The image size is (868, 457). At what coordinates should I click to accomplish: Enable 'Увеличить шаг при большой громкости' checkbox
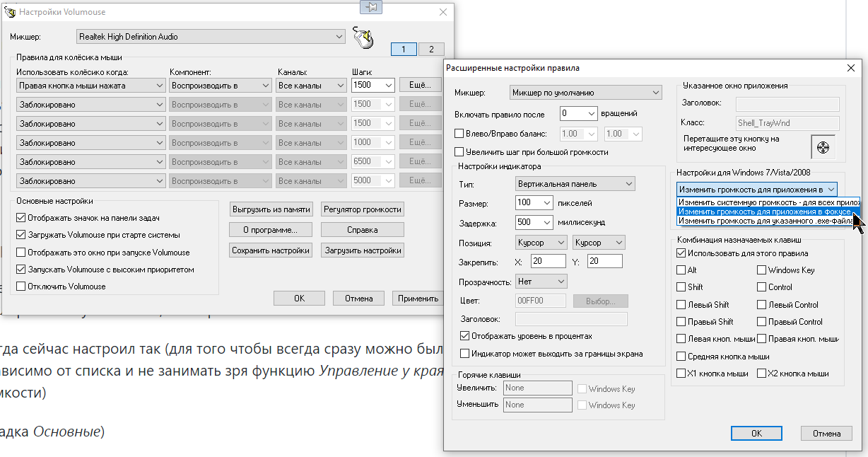point(459,151)
